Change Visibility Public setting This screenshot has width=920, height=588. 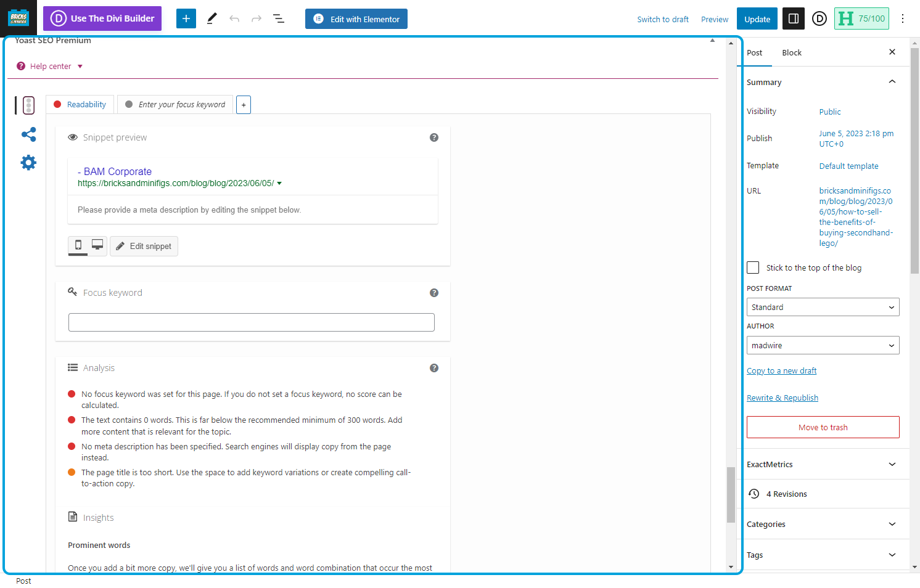point(830,112)
